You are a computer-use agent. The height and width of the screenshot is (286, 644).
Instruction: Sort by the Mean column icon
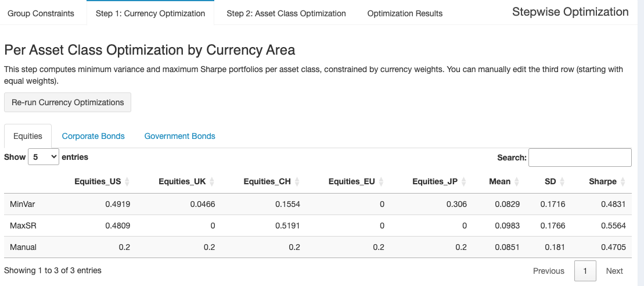click(517, 182)
